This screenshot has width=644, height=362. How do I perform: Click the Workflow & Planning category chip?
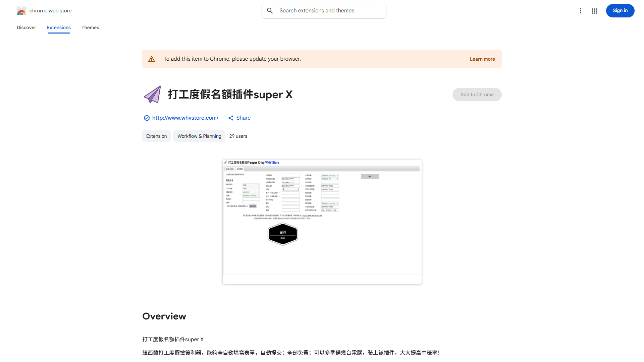[x=199, y=136]
